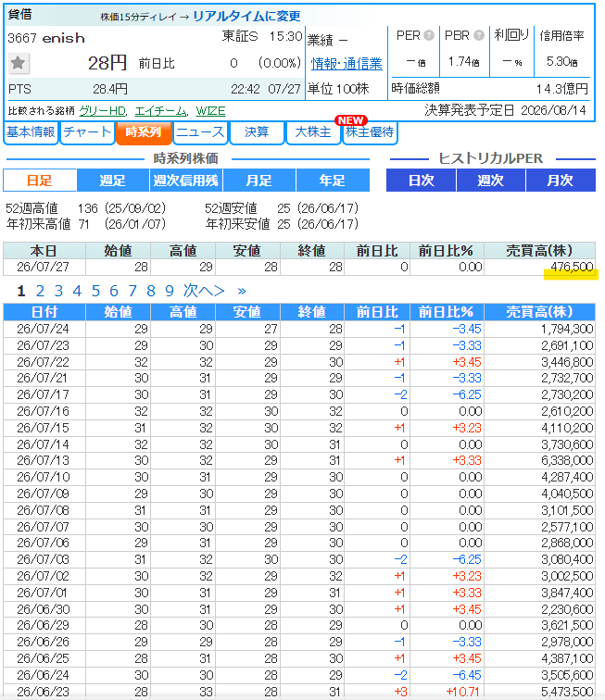
Task: Click the 時価総額 value 14.3億円
Action: click(x=561, y=89)
